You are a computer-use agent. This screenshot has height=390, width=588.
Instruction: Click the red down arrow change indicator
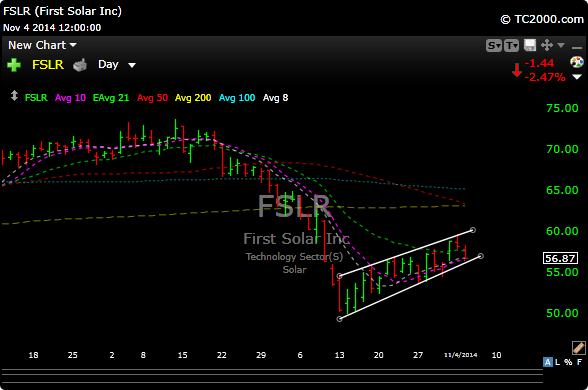coord(517,70)
